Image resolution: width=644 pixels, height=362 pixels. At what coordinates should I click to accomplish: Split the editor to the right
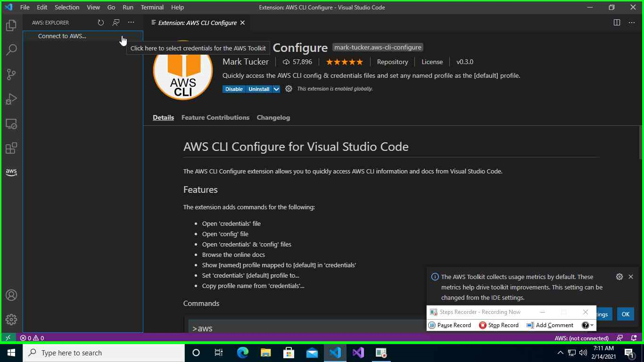point(617,23)
